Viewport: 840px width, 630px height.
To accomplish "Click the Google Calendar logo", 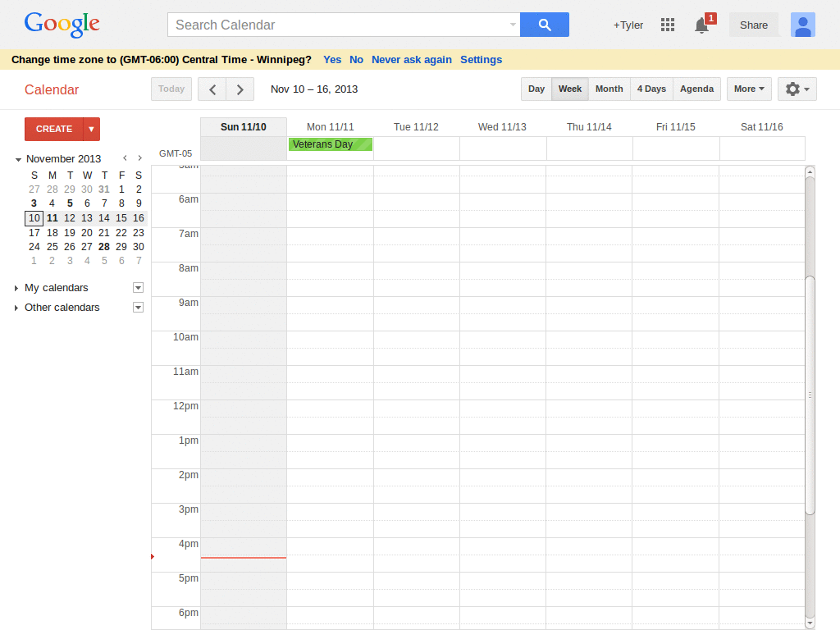I will [52, 89].
